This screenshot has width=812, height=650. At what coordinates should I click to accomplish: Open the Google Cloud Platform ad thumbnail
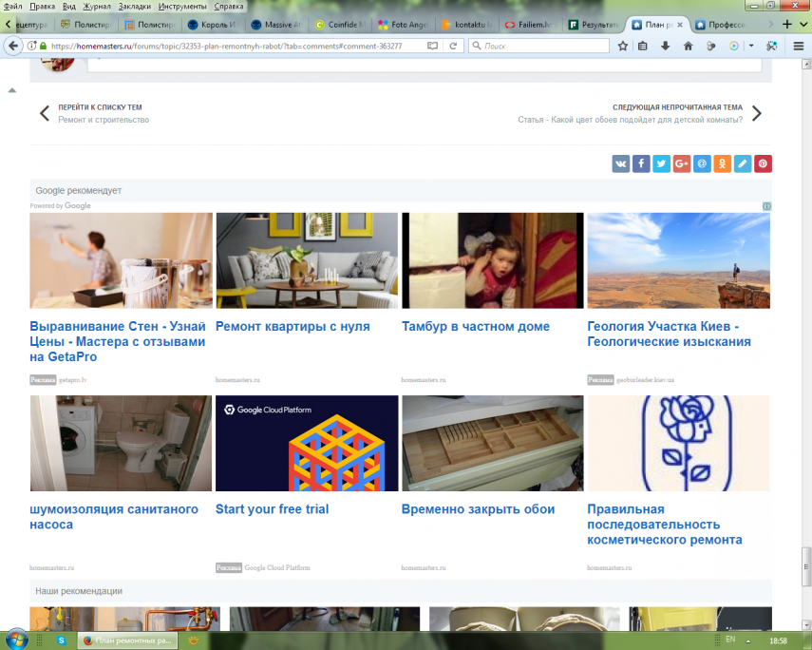(x=307, y=443)
